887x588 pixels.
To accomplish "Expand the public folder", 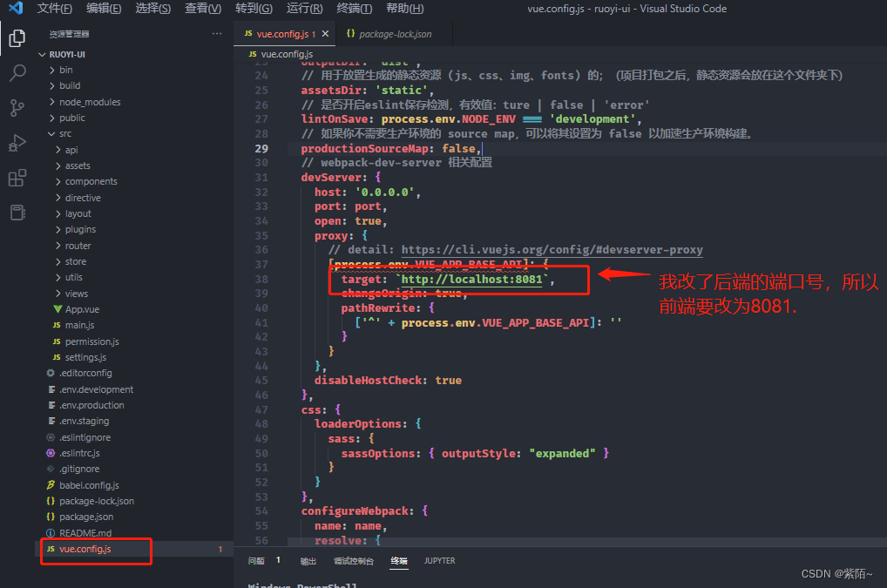I will click(x=52, y=118).
